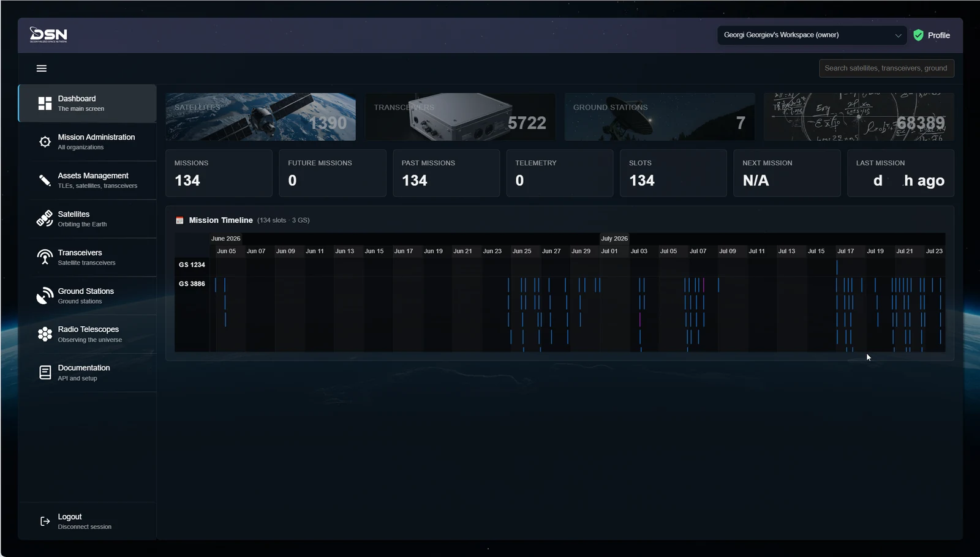This screenshot has height=557, width=980.
Task: Open the 68389 formulas banner card
Action: point(859,117)
